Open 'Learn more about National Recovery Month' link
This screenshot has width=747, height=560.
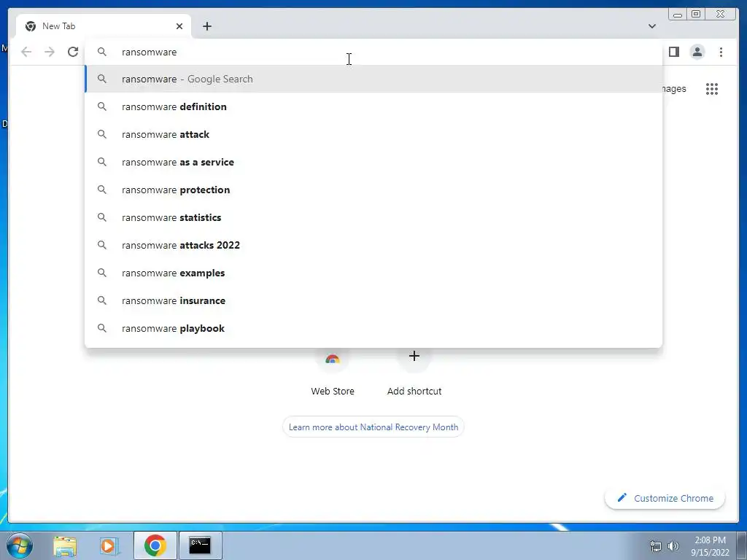click(x=373, y=427)
